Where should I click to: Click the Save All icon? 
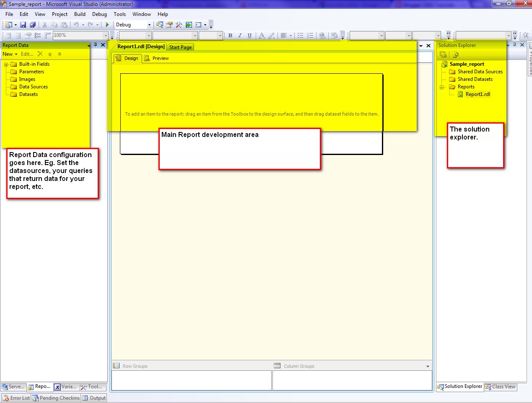(33, 25)
